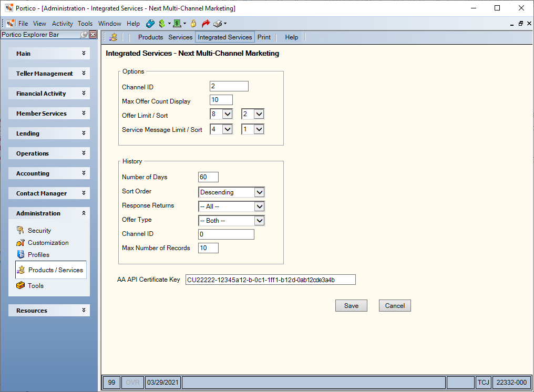The width and height of the screenshot is (534, 392).
Task: Open the Tools menu in the menu bar
Action: [85, 24]
